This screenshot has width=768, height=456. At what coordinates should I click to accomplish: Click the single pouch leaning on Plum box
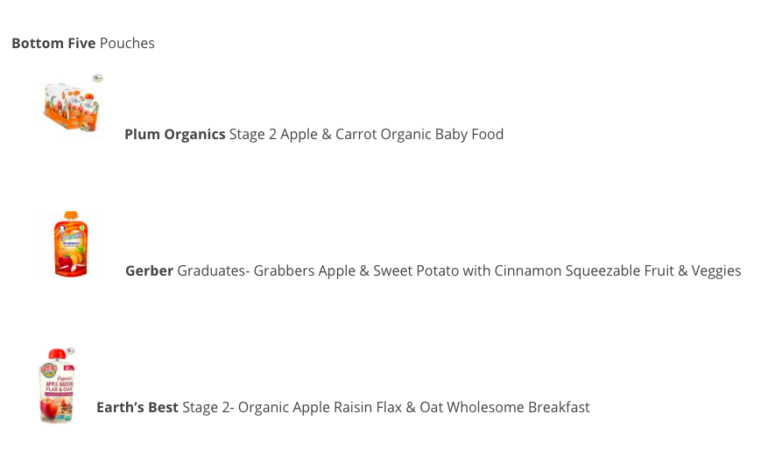pos(89,113)
